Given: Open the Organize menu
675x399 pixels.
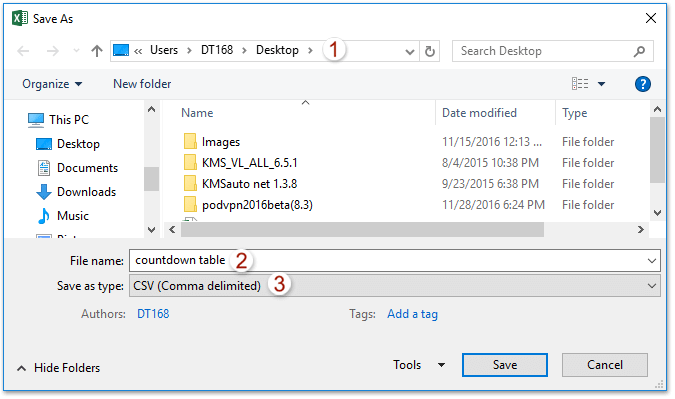Looking at the screenshot, I should point(52,84).
